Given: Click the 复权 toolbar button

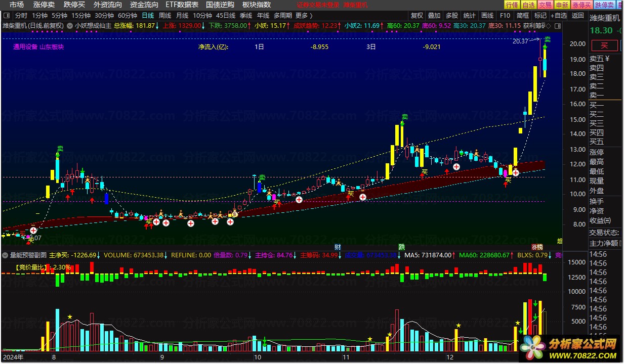Looking at the screenshot, I should 417,15.
